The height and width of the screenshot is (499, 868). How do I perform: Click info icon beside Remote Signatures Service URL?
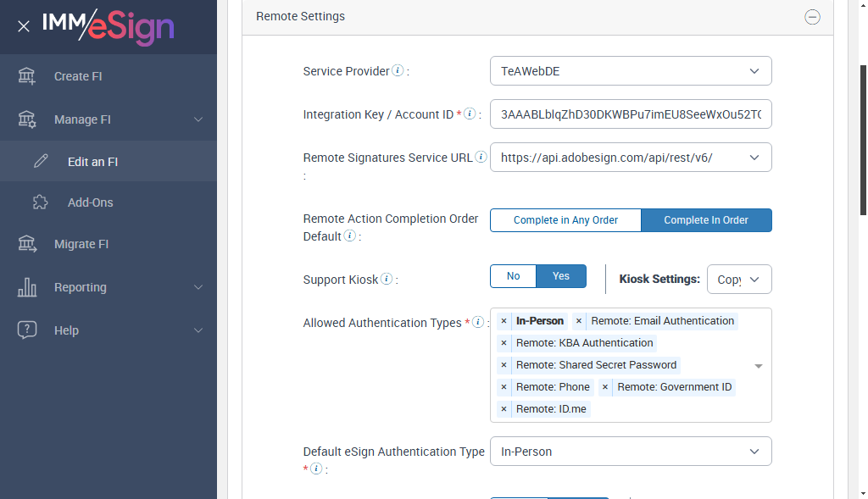(481, 157)
